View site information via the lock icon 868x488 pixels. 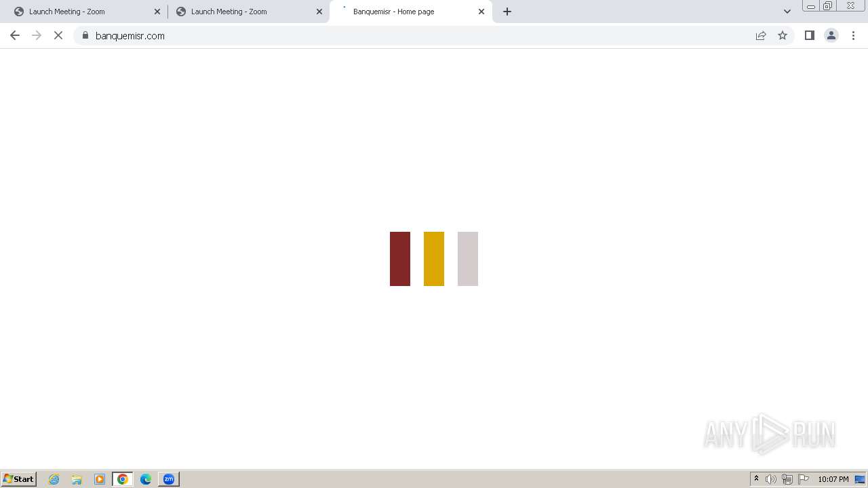(85, 35)
